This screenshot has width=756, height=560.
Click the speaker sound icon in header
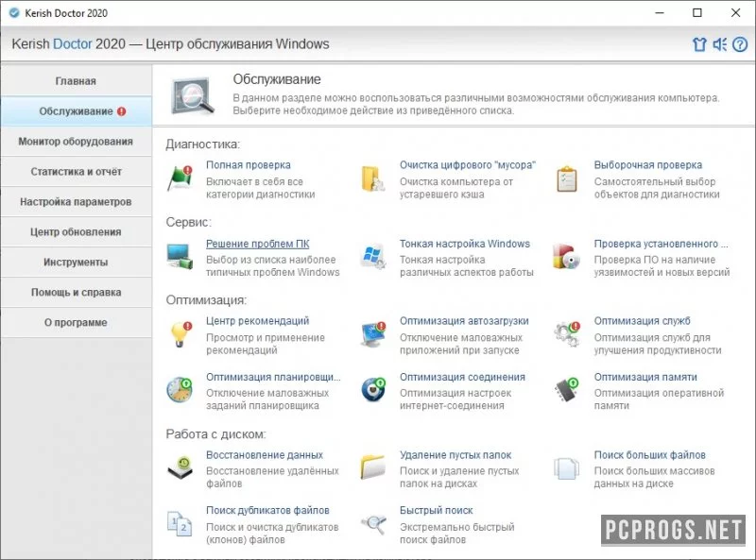(720, 44)
